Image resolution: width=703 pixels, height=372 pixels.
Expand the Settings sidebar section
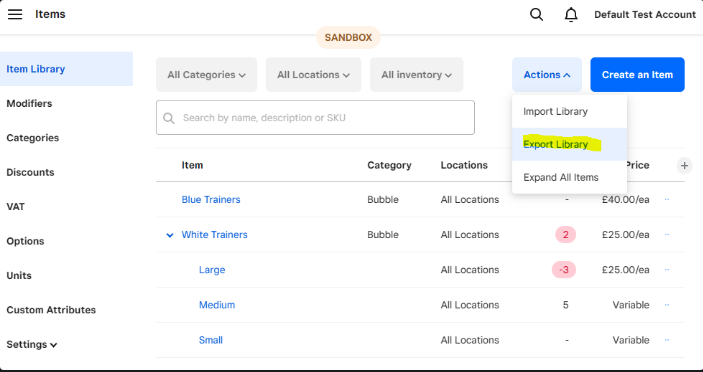point(31,345)
